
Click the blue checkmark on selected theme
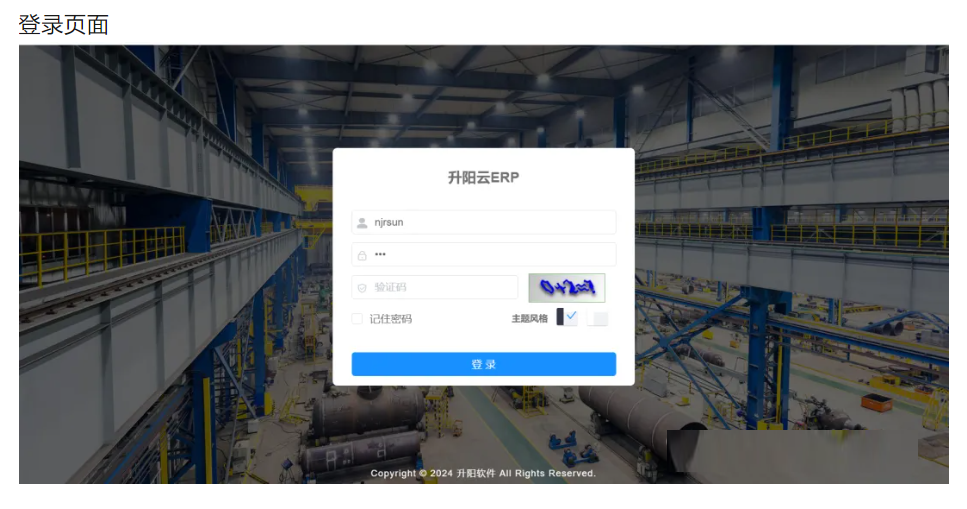(x=572, y=315)
